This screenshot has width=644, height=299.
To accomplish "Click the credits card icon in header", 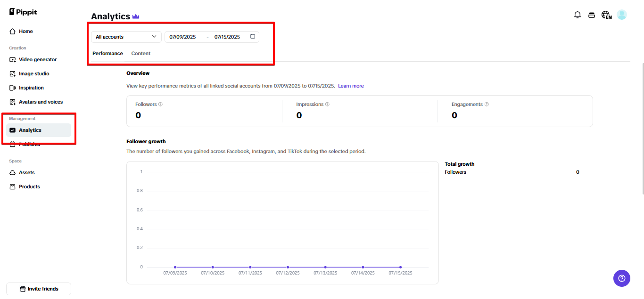I will [x=592, y=15].
